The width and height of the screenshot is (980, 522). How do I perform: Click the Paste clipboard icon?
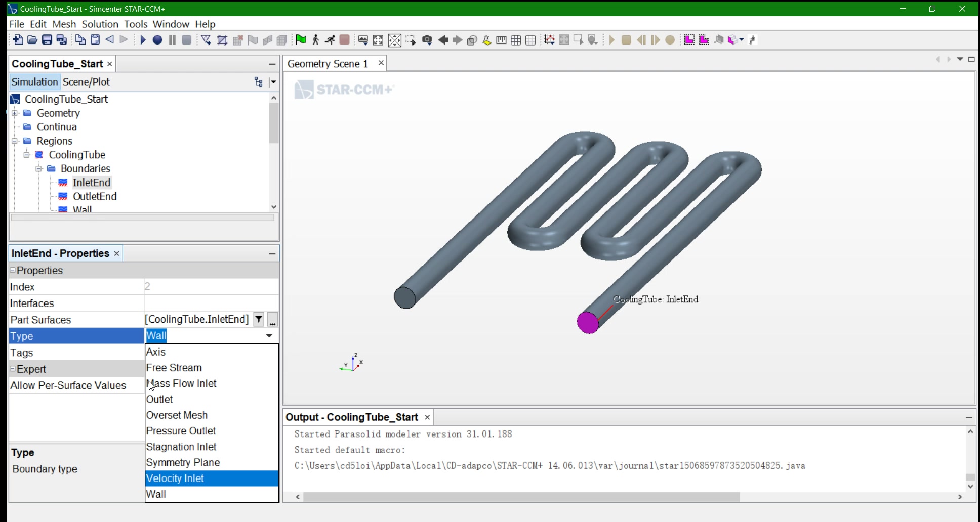95,40
